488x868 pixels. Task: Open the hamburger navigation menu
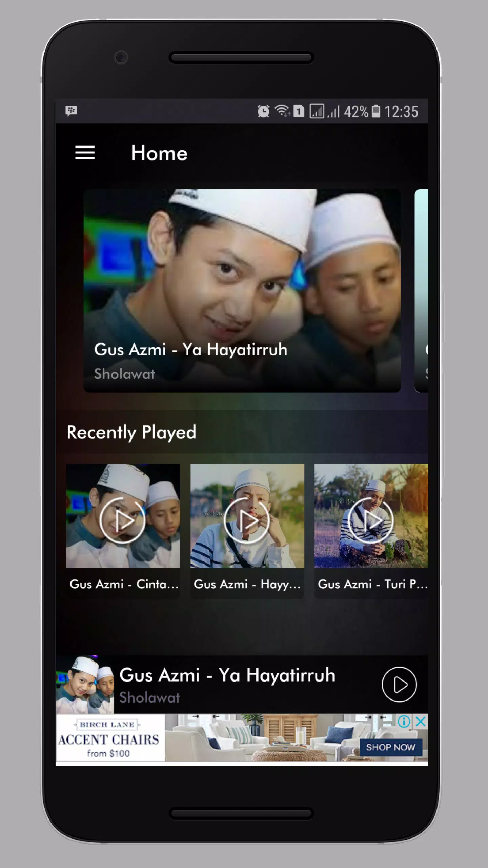coord(85,153)
